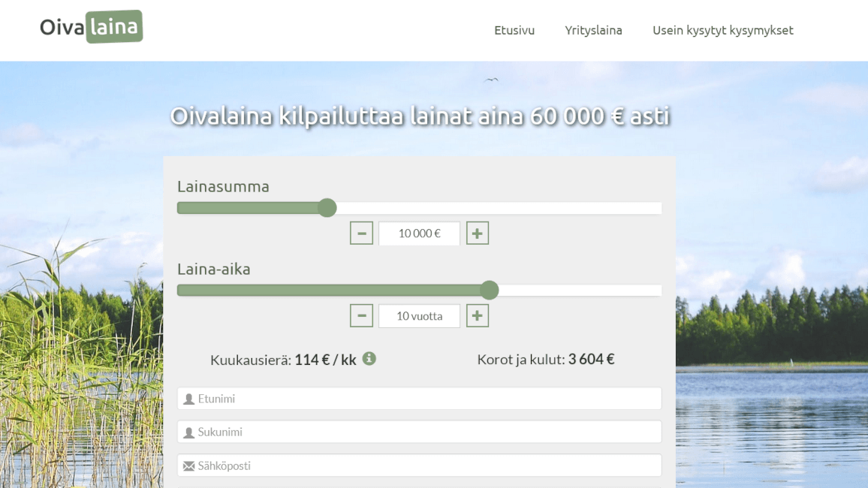This screenshot has height=488, width=868.
Task: Click the 10 vuotta period field
Action: tap(419, 316)
